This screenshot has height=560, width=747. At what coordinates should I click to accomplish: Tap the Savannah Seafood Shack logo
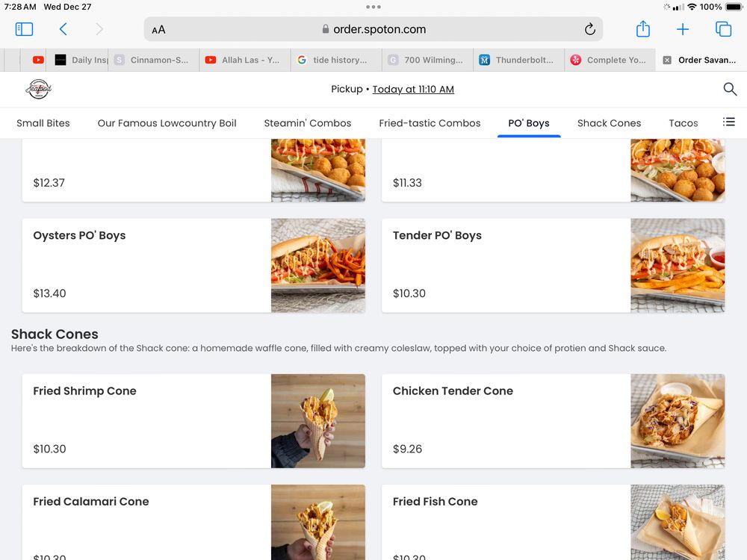[x=39, y=89]
